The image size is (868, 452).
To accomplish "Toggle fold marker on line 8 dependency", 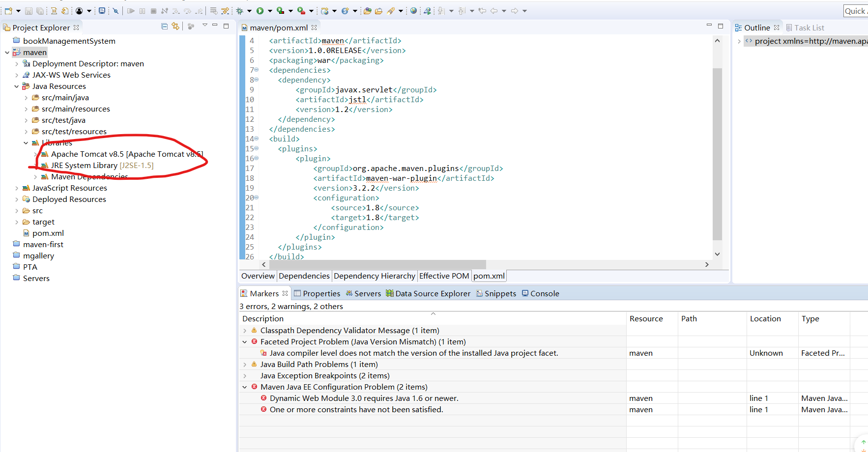I will pos(256,80).
